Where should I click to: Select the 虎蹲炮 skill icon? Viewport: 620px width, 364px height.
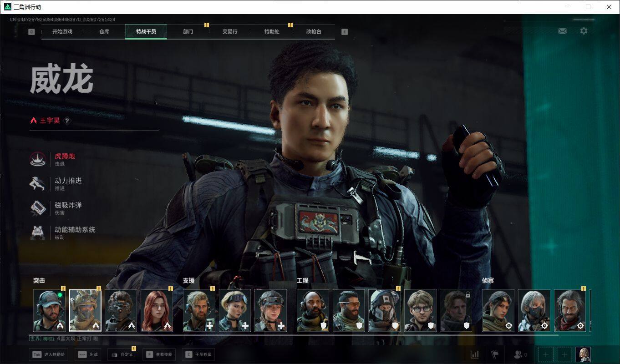[x=37, y=159]
